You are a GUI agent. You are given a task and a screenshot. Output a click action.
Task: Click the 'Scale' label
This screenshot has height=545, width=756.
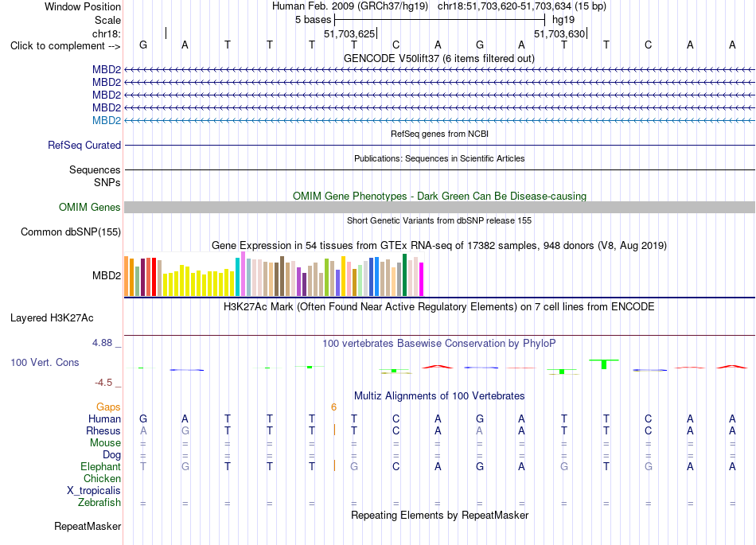[x=108, y=20]
